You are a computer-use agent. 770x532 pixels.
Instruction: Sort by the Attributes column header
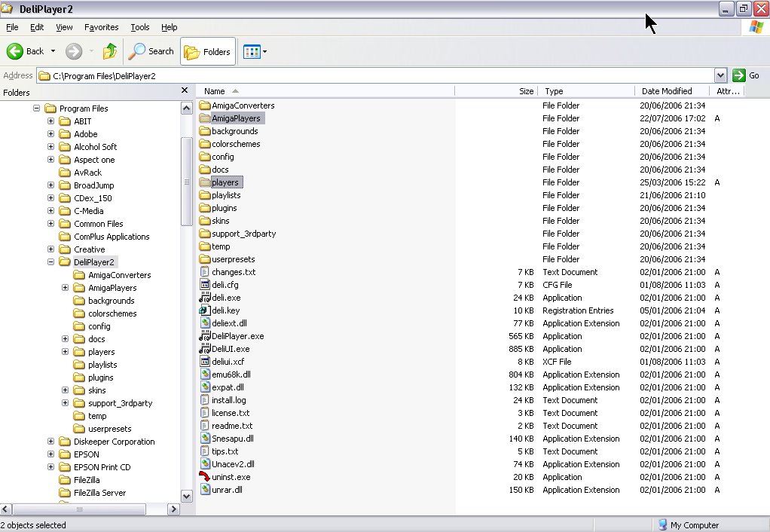(x=727, y=91)
